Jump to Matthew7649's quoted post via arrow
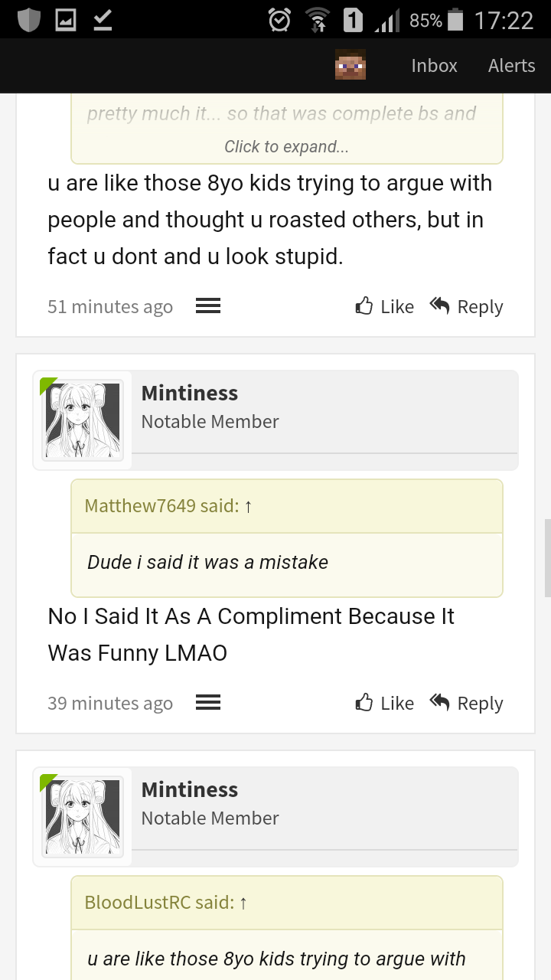The width and height of the screenshot is (551, 980). [248, 506]
